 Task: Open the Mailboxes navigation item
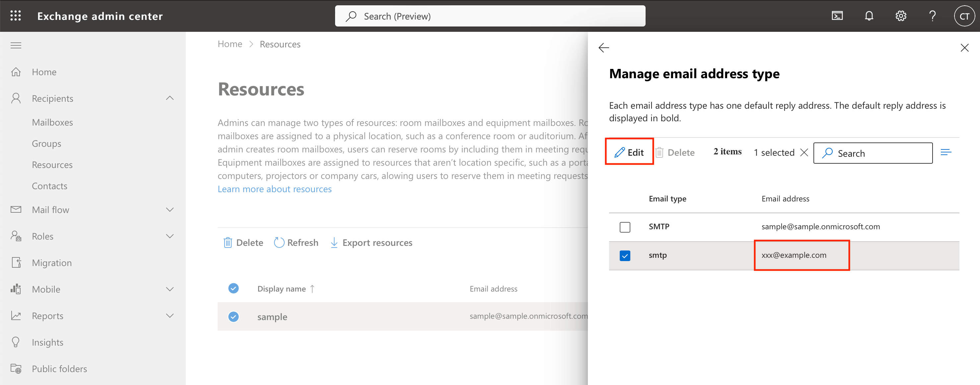point(52,122)
